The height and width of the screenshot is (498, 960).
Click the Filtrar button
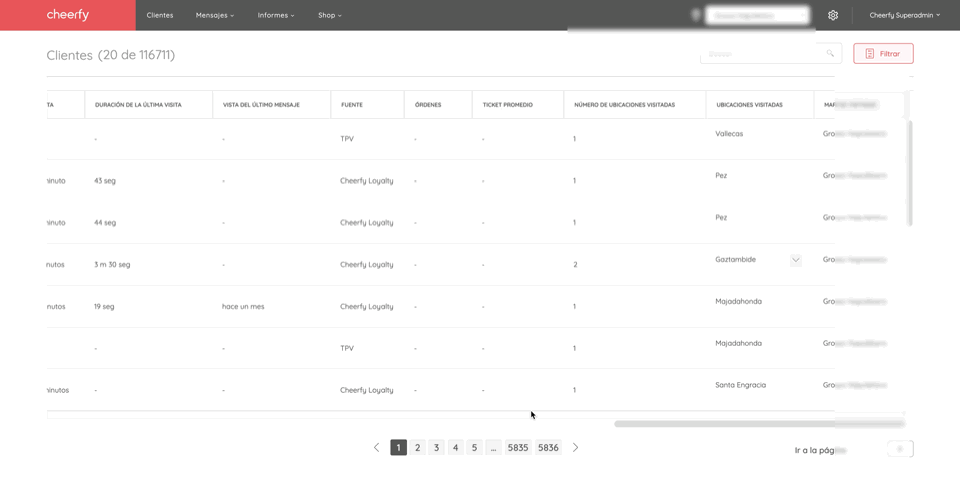point(883,53)
